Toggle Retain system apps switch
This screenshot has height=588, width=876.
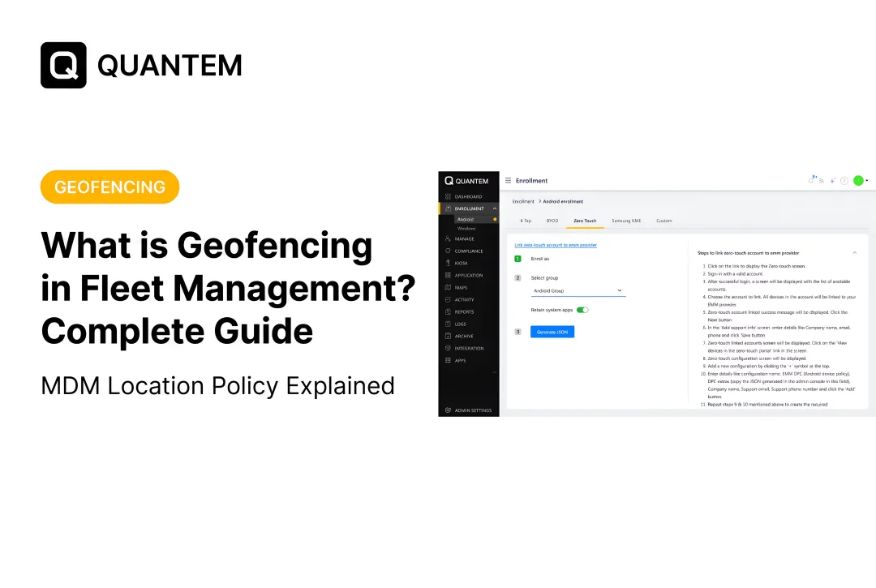582,310
